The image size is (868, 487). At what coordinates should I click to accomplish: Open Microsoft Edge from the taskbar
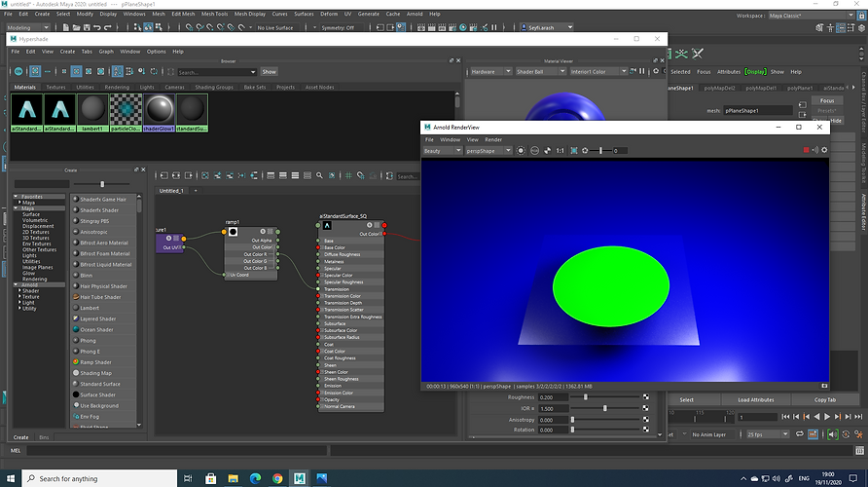coord(255,478)
